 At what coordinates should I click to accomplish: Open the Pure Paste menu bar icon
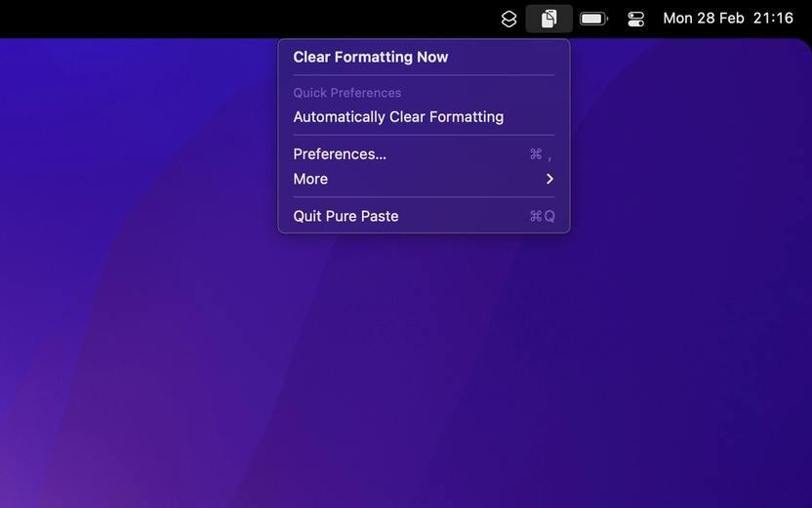tap(548, 19)
